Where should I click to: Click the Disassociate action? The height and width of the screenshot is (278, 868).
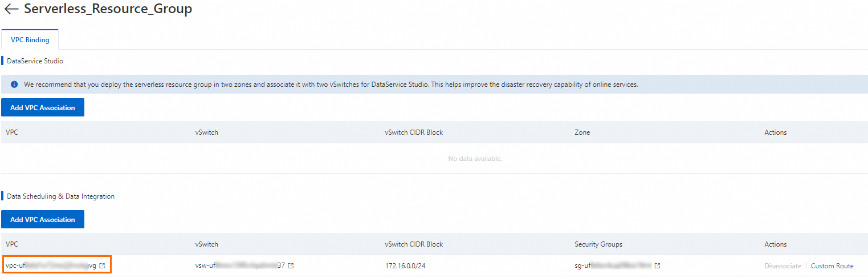(x=783, y=266)
